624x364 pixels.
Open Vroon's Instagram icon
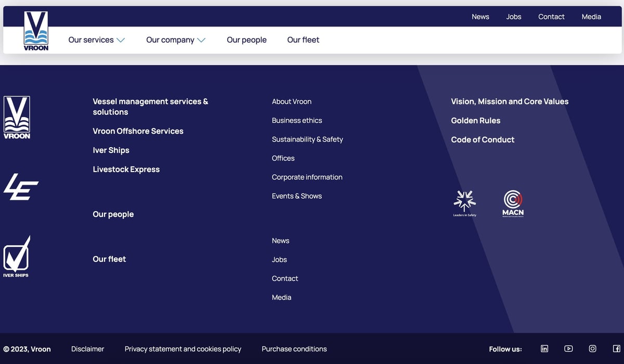592,348
